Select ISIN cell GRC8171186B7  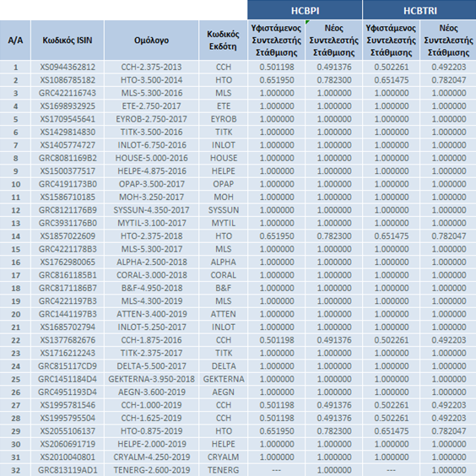(68, 288)
